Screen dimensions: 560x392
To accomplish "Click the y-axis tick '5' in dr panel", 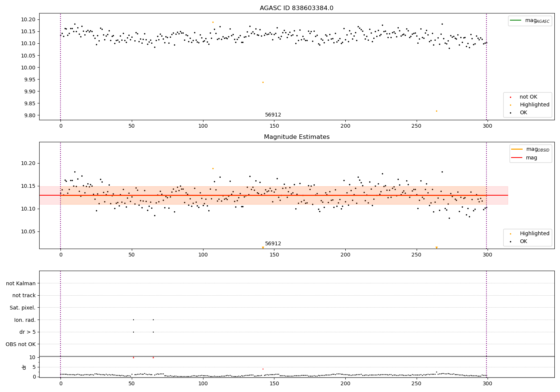I will coord(34,367).
